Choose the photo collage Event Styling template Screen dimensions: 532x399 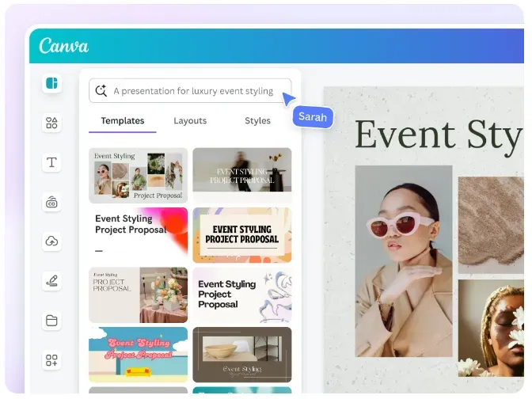(138, 176)
